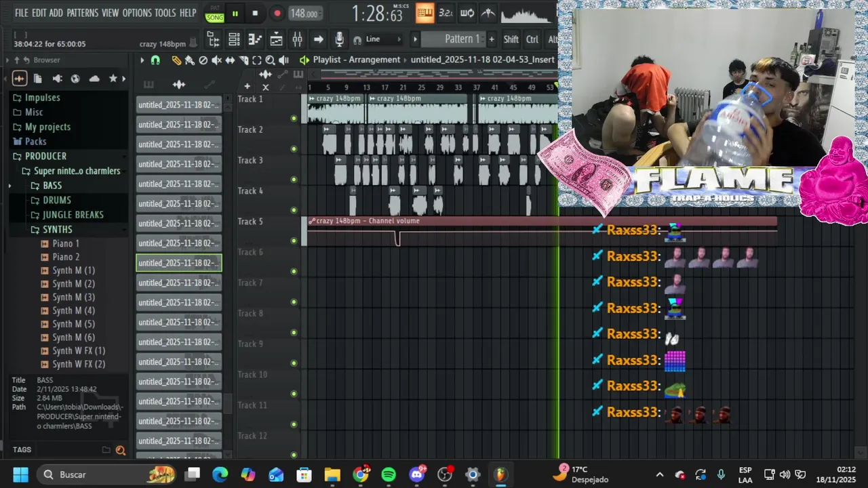Stop playback with the stop button
This screenshot has width=868, height=488.
pos(255,14)
